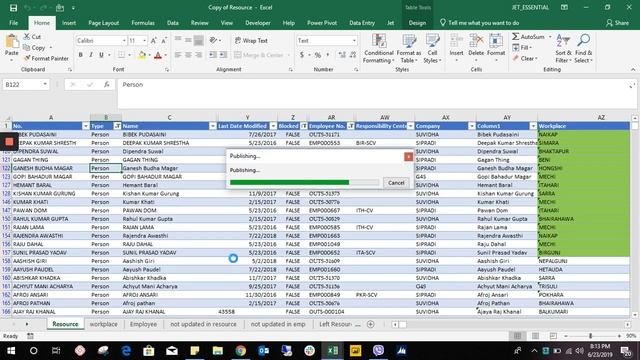This screenshot has height=360, width=640.
Task: Open Sort & Filter menu
Action: 563,49
